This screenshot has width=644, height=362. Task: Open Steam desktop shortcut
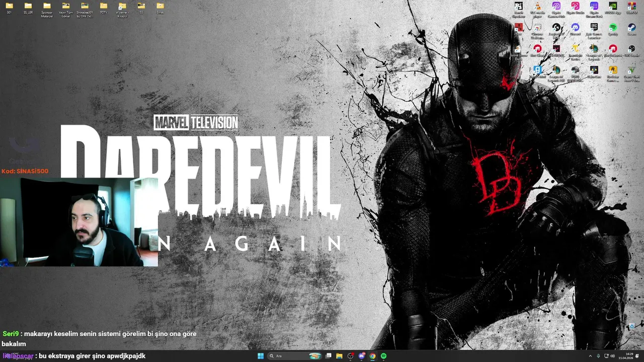(632, 29)
